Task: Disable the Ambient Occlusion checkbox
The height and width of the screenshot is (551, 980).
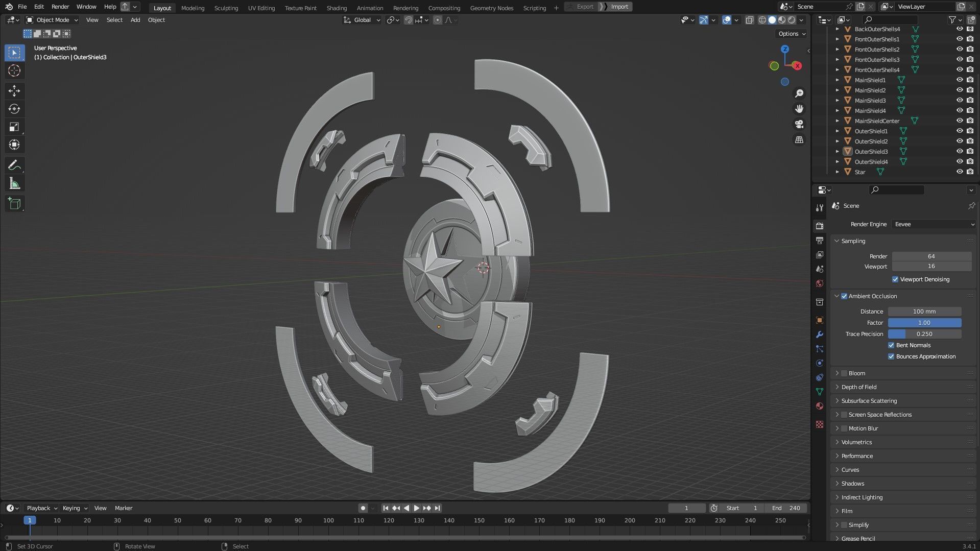Action: [x=844, y=296]
